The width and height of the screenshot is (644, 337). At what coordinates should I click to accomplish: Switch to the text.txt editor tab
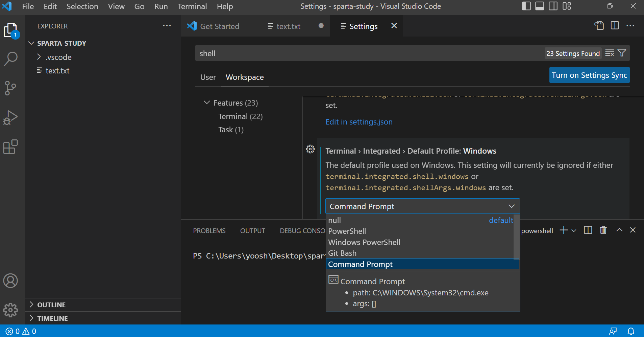coord(293,26)
